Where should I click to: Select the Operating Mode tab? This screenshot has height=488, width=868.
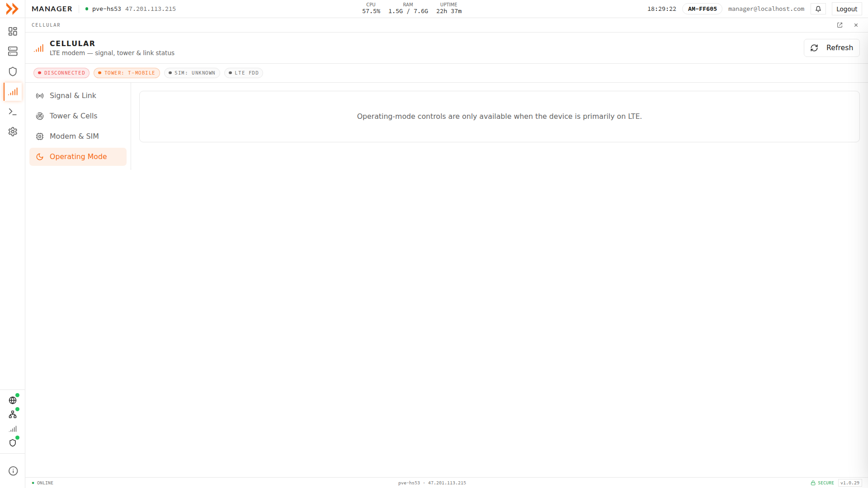click(78, 157)
